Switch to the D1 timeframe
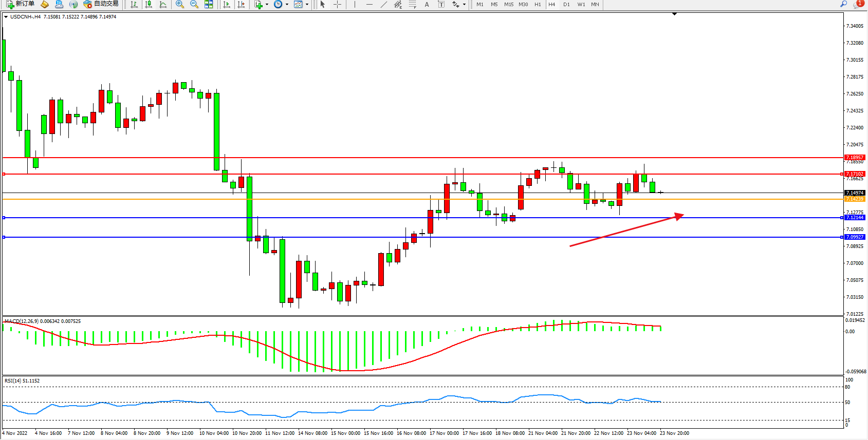Viewport: 868px width, 440px height. [566, 5]
